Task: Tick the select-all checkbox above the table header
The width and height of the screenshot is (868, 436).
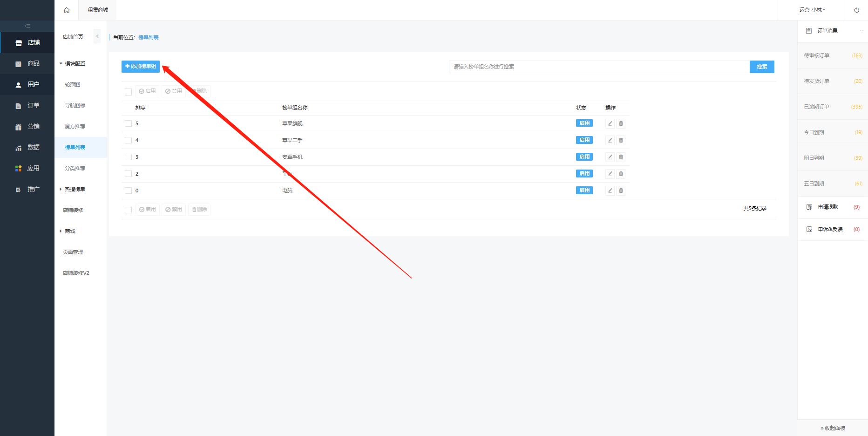Action: (128, 92)
